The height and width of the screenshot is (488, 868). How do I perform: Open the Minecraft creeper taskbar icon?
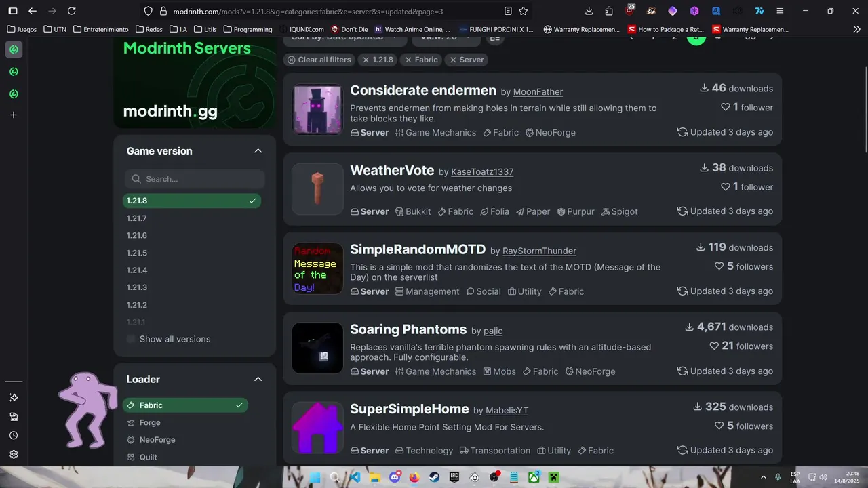click(x=554, y=477)
